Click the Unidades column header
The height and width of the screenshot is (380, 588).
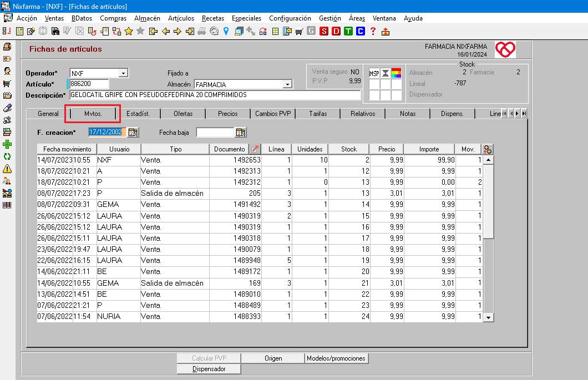310,149
